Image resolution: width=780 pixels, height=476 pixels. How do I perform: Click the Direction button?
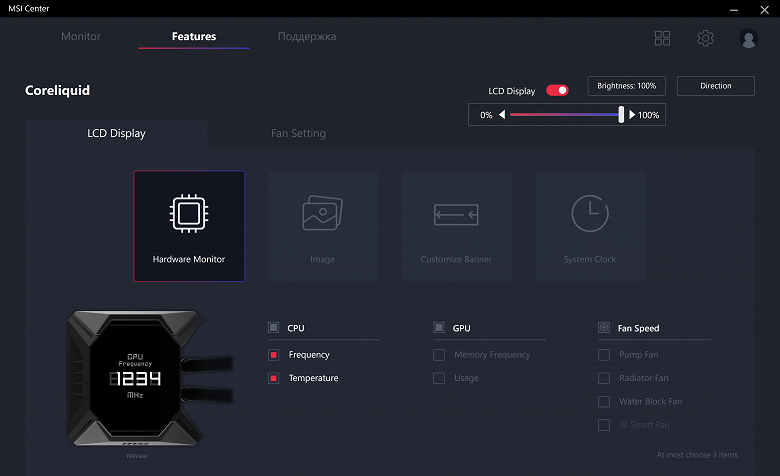click(716, 86)
